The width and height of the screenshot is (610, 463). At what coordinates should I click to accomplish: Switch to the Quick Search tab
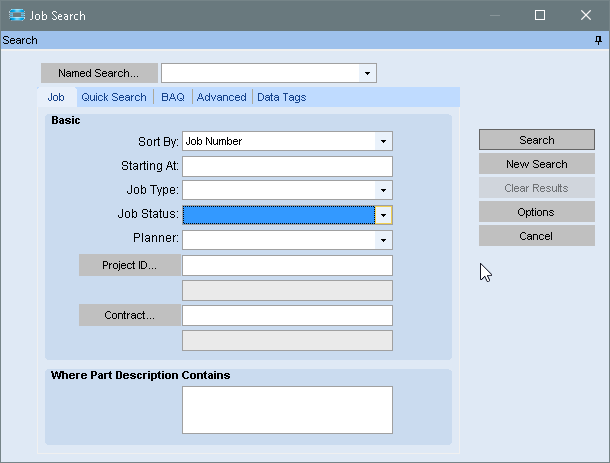click(114, 97)
